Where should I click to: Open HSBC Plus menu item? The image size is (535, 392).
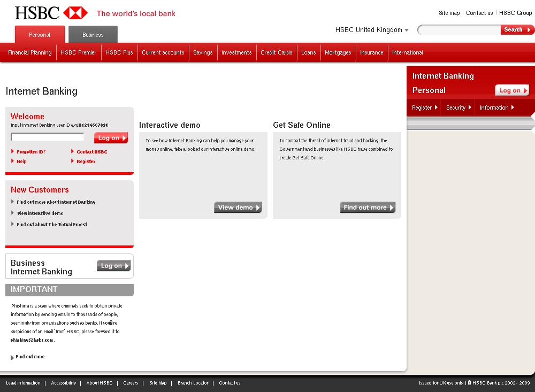119,52
